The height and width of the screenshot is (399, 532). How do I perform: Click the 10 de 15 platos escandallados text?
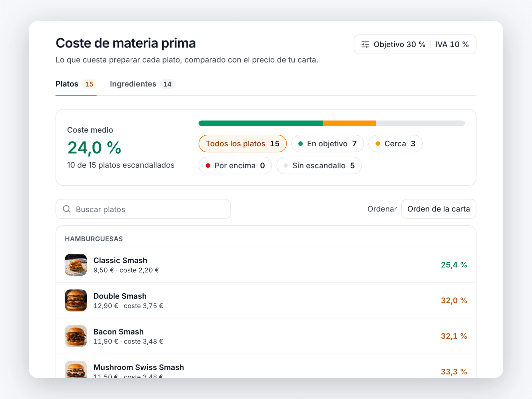pyautogui.click(x=121, y=165)
